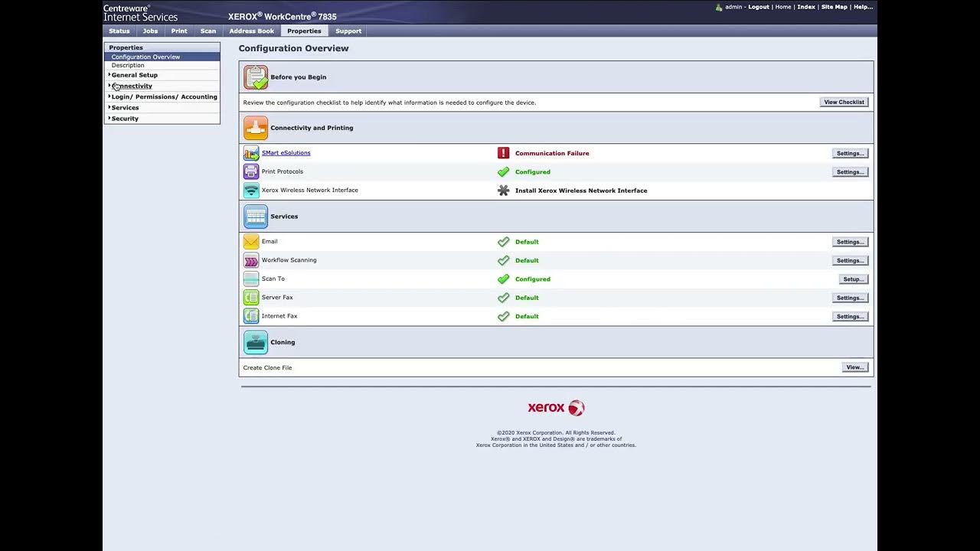Screen dimensions: 980x551
Task: Click the Print Protocols printer icon
Action: click(251, 171)
